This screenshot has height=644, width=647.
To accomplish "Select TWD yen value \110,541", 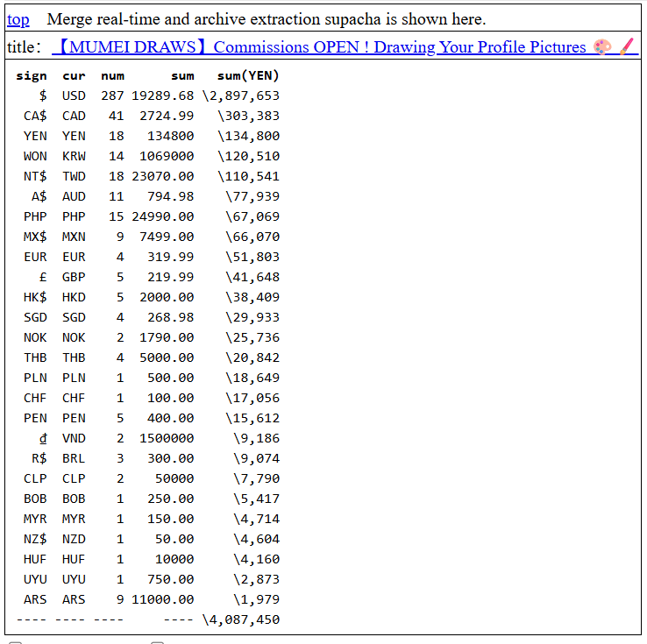I will (x=248, y=176).
